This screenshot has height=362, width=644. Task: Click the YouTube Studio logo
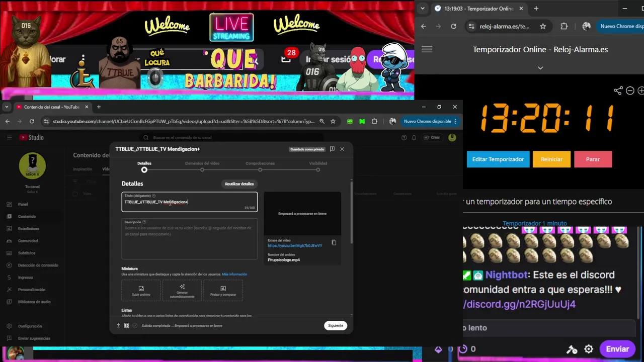point(32,137)
